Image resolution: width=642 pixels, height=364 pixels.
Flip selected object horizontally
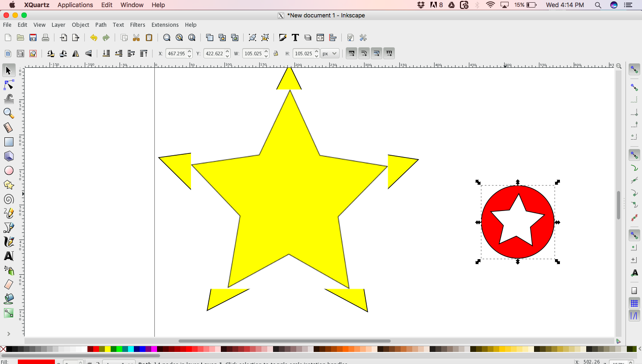[x=76, y=54]
